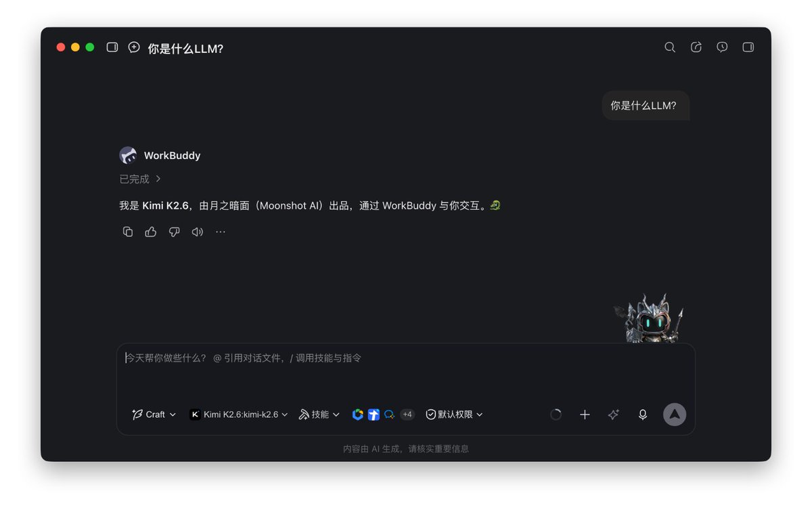Click the circular progress indicator in the input bar
The image size is (812, 516).
click(556, 414)
